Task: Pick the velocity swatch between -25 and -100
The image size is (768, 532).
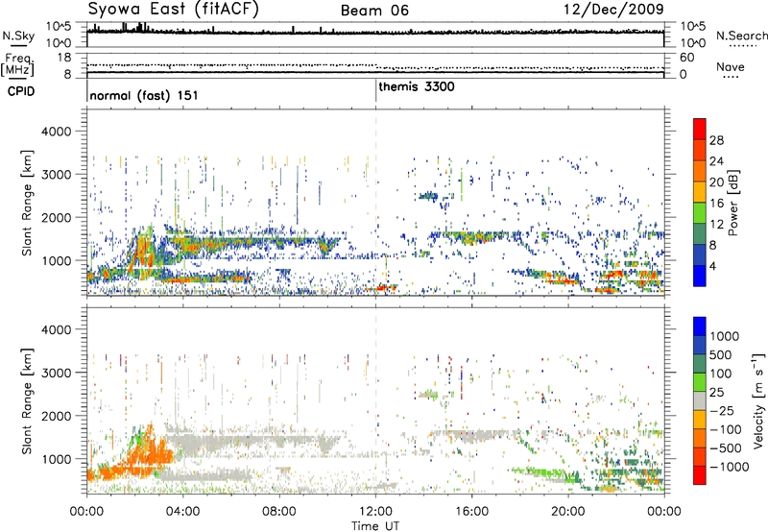Action: [700, 420]
